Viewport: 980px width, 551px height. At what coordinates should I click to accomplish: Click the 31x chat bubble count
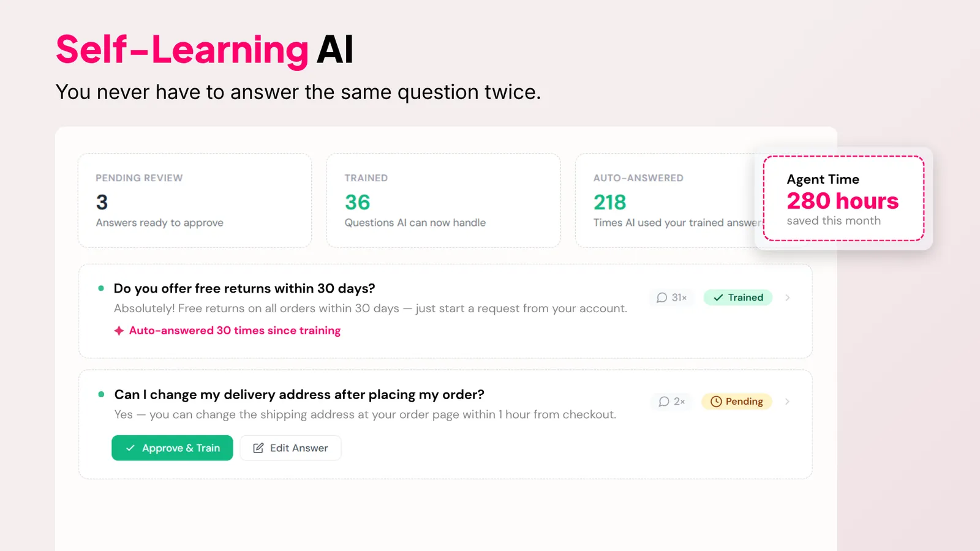[671, 298]
